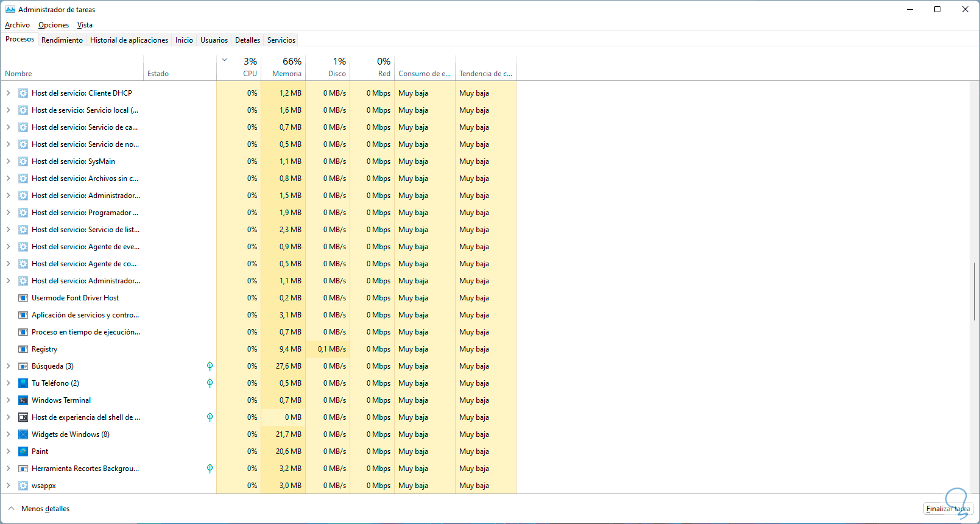Click the Archivos sin conexión host gear icon

(23, 179)
